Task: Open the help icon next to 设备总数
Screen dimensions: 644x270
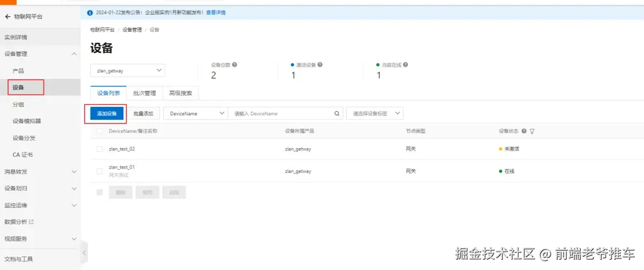Action: (235, 64)
